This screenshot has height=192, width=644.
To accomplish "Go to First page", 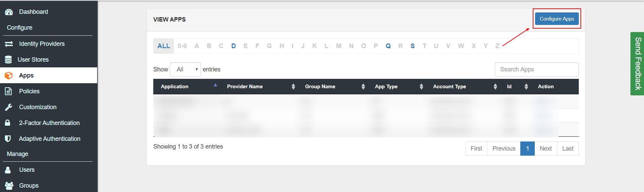I will point(476,149).
